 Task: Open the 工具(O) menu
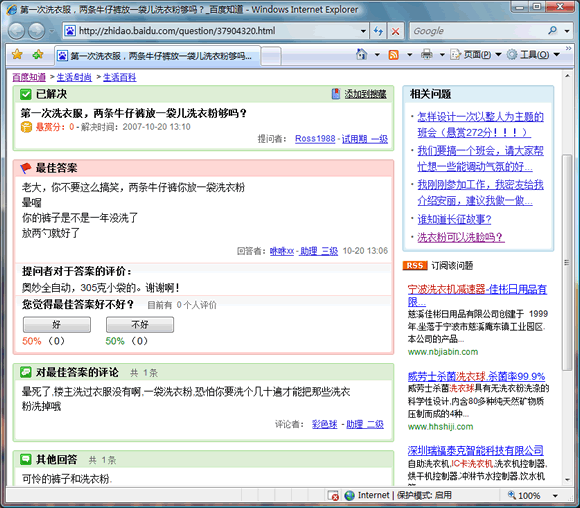pyautogui.click(x=533, y=55)
